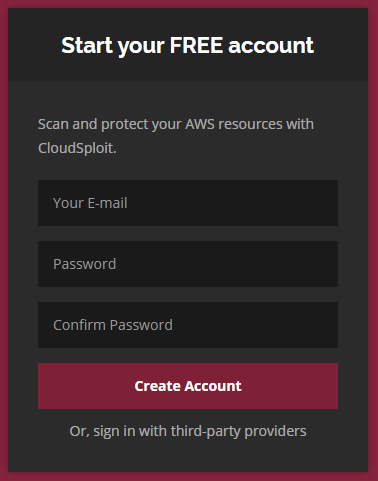Click the word AWS in the description
The width and height of the screenshot is (378, 481).
[x=200, y=124]
